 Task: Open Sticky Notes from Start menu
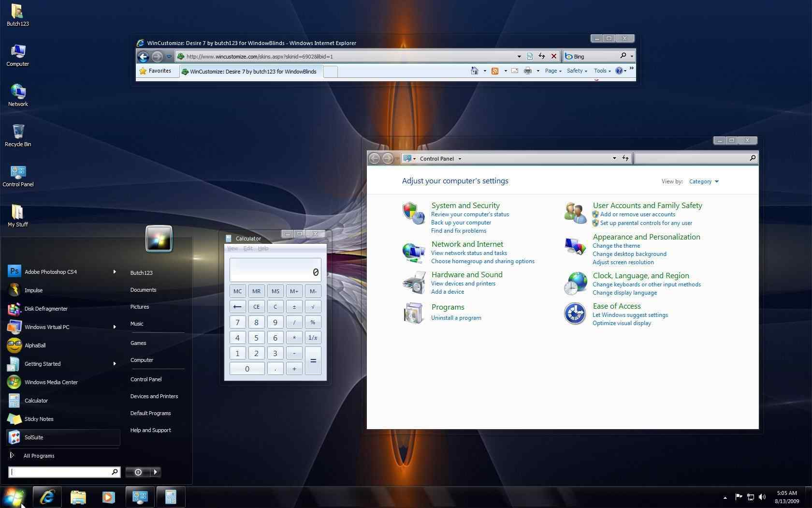63,418
